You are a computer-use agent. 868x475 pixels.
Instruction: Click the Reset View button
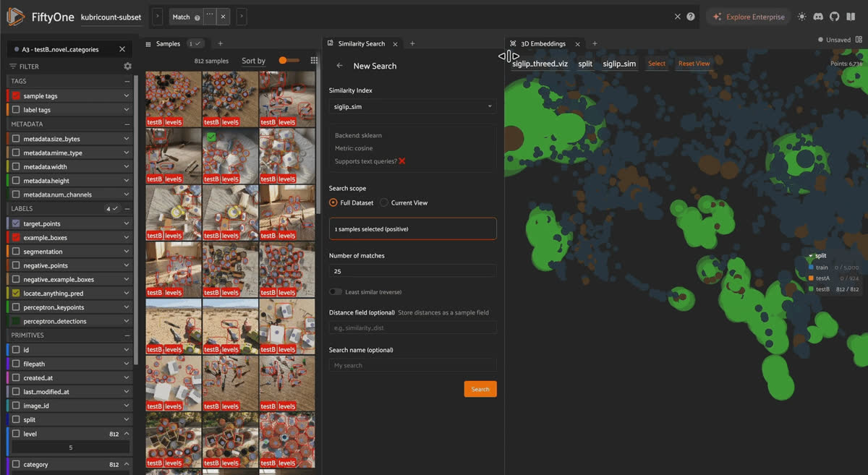click(694, 64)
